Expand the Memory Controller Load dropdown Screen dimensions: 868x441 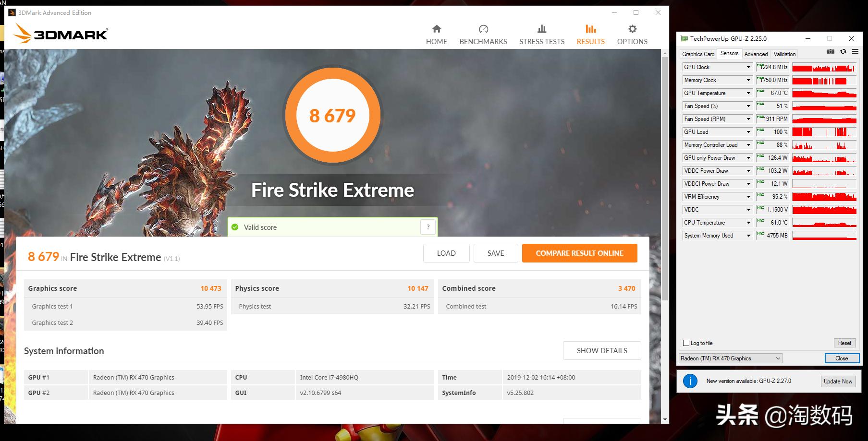(x=748, y=145)
